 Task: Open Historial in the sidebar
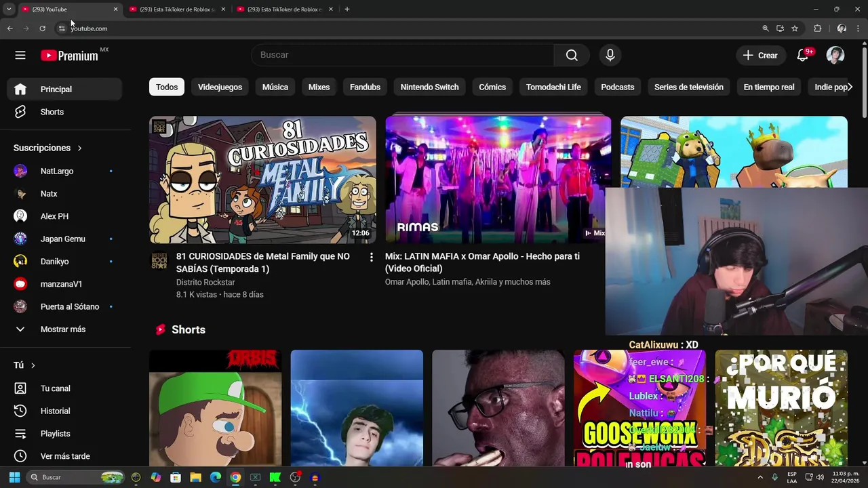click(64, 411)
